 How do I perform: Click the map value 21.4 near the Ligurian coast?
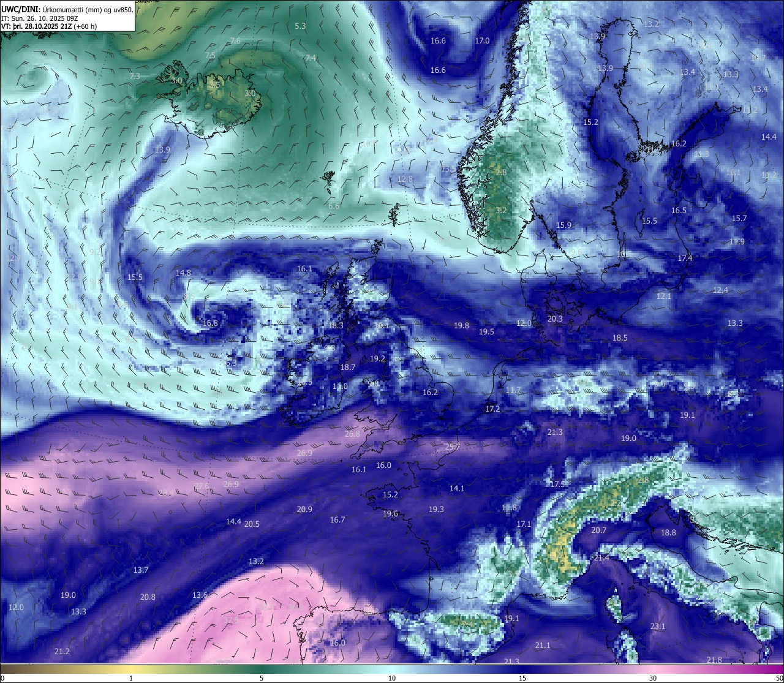(601, 557)
